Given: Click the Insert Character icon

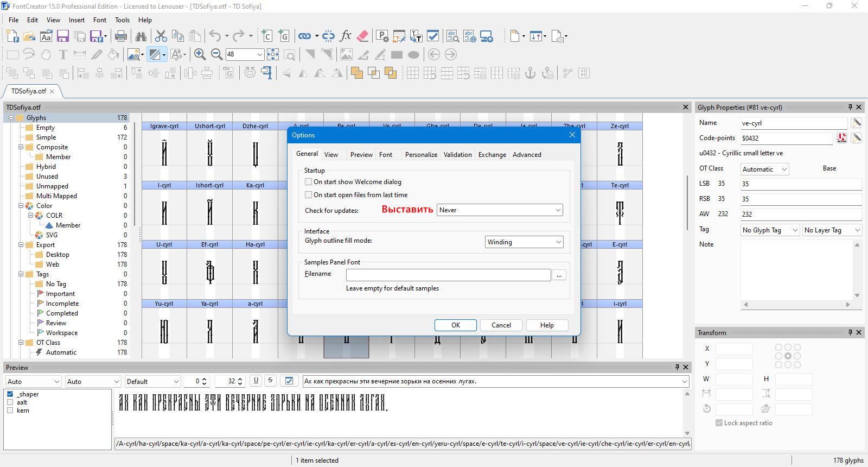Looking at the screenshot, I should point(266,36).
